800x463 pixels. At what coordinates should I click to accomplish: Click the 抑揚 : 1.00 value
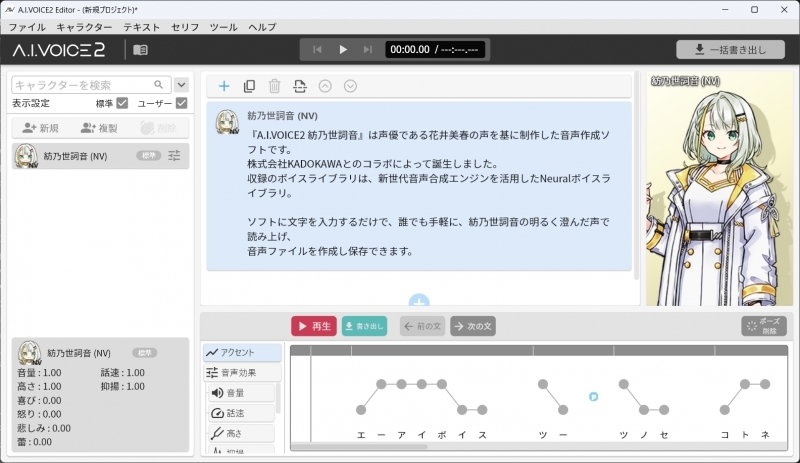point(122,386)
